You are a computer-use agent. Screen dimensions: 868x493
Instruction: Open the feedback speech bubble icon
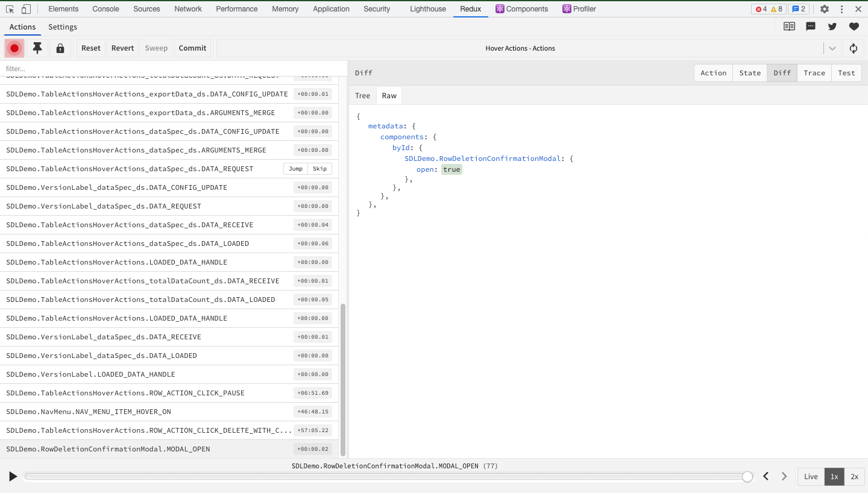pos(810,27)
